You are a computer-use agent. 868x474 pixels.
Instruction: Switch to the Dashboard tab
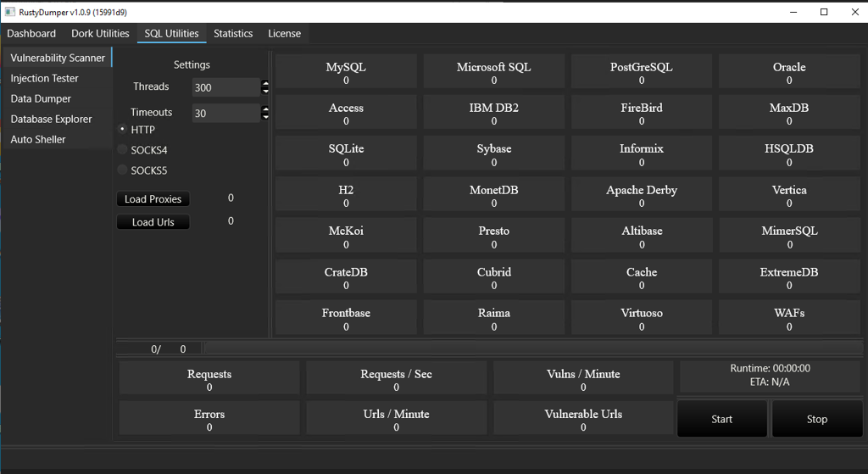click(31, 34)
